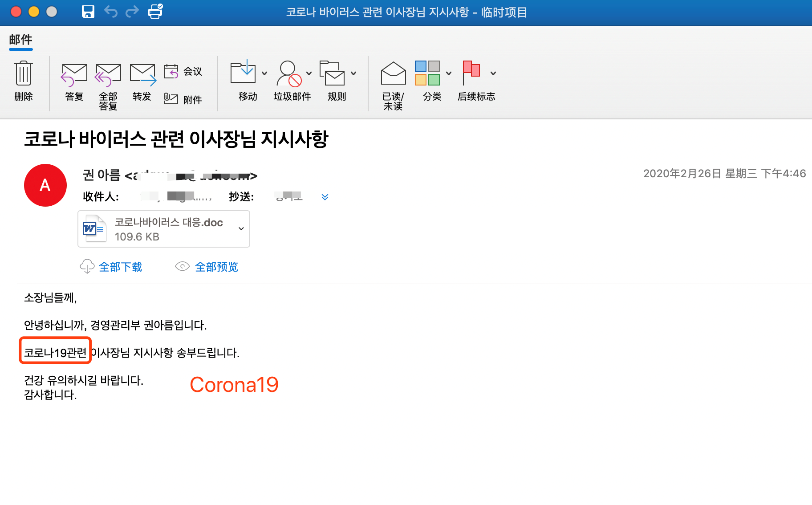
Task: Expand the junk mail (垃圾邮件) dropdown arrow
Action: tap(309, 73)
